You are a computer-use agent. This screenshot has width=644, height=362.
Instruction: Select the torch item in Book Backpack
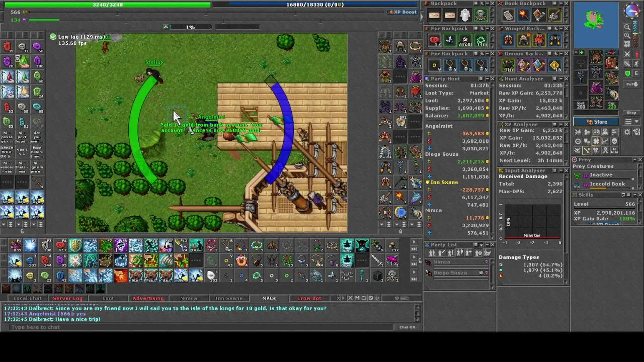[x=523, y=15]
